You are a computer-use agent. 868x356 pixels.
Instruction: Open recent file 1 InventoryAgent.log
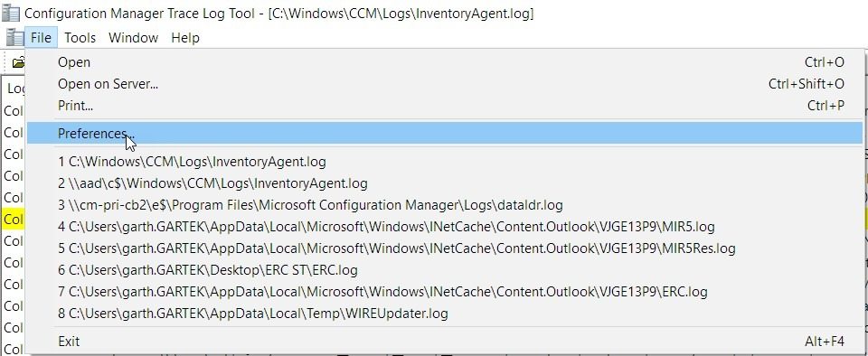pyautogui.click(x=445, y=162)
